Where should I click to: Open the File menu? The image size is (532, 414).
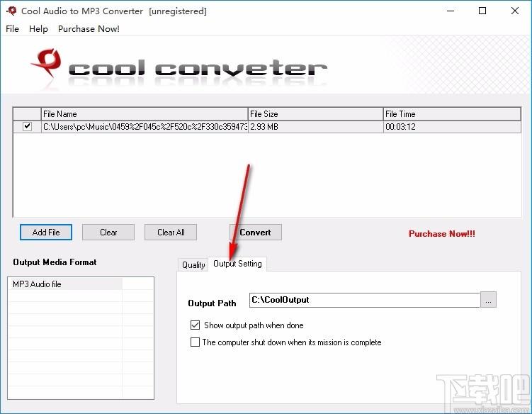(12, 29)
